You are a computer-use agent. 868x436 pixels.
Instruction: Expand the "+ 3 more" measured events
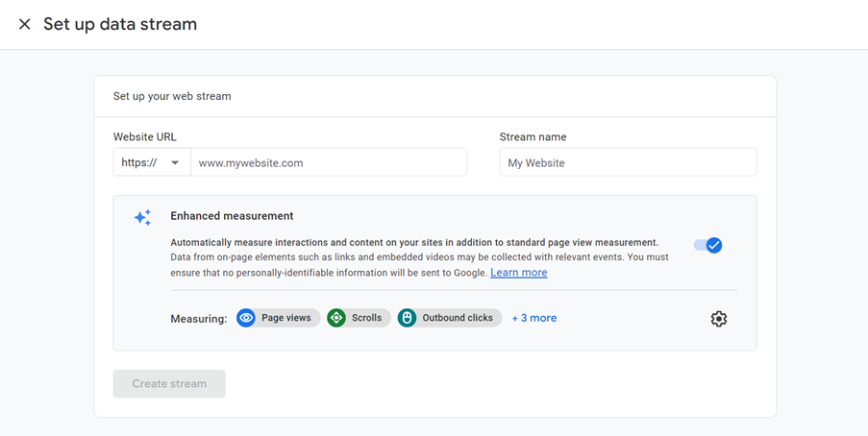[534, 318]
